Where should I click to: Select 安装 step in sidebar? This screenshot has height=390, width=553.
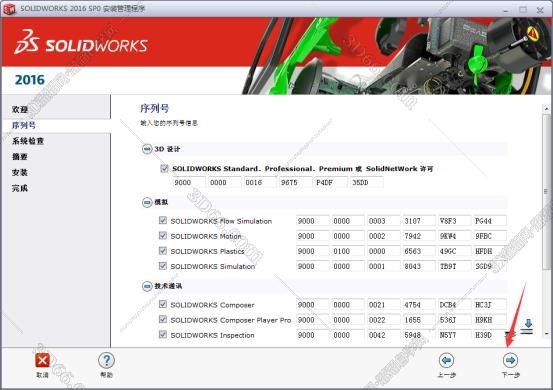[x=20, y=172]
